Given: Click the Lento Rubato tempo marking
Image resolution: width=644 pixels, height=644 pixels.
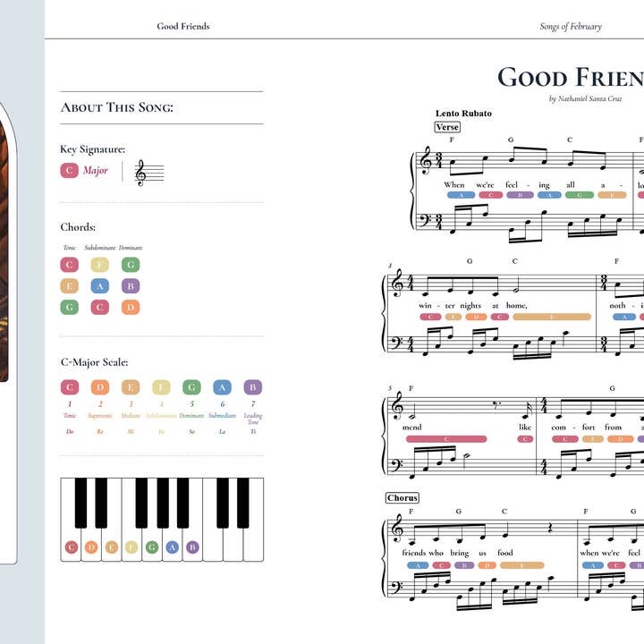Looking at the screenshot, I should click(x=463, y=114).
